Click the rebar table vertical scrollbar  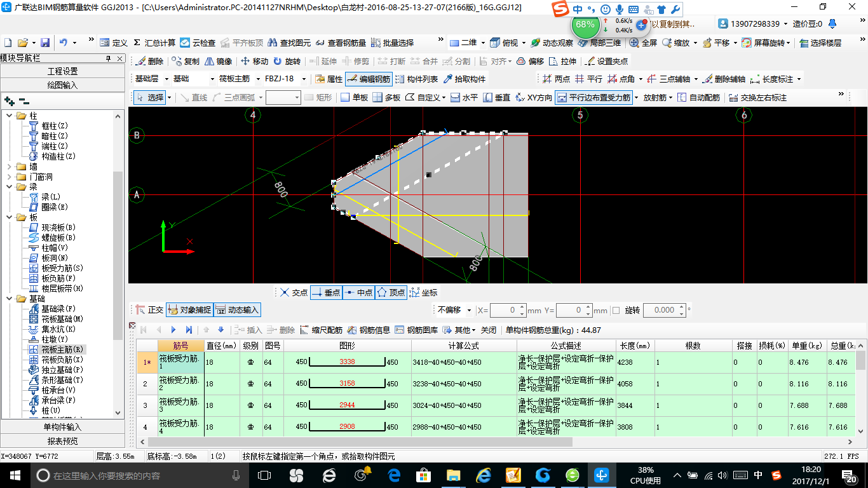(861, 394)
